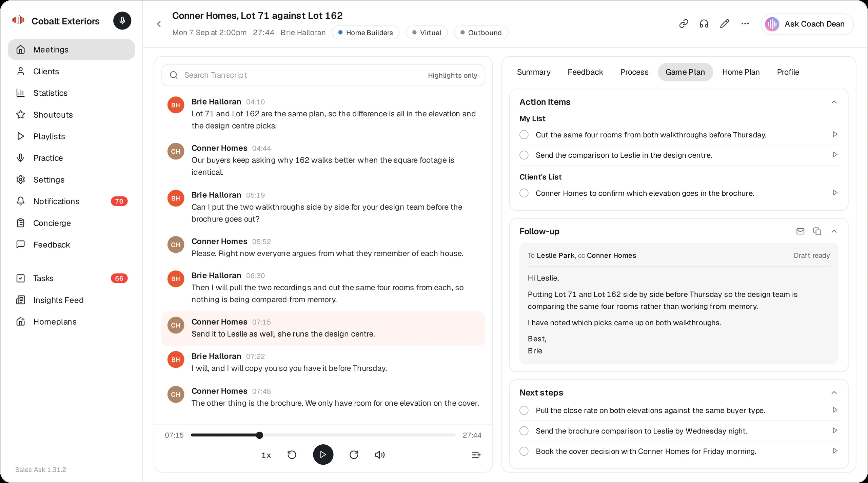Screen dimensions: 868x483
Task: Check 'Pull the close rate on both elevations'
Action: tap(524, 410)
